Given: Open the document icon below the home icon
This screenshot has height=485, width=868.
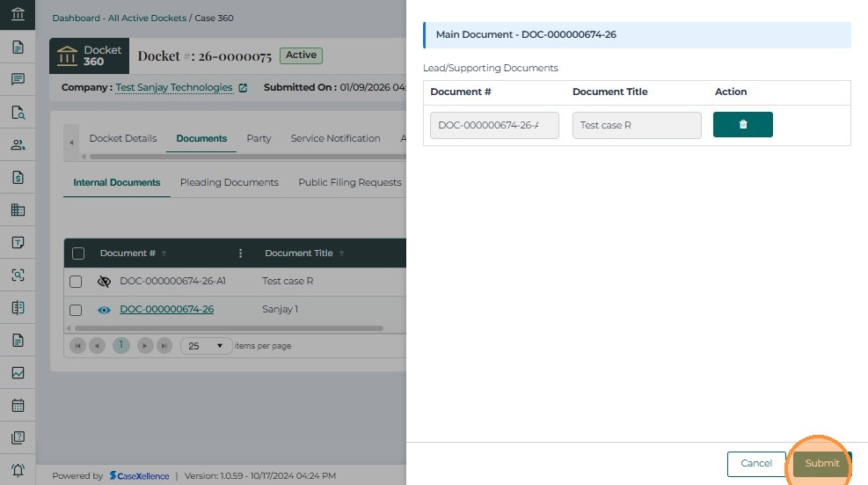Looking at the screenshot, I should click(x=18, y=48).
